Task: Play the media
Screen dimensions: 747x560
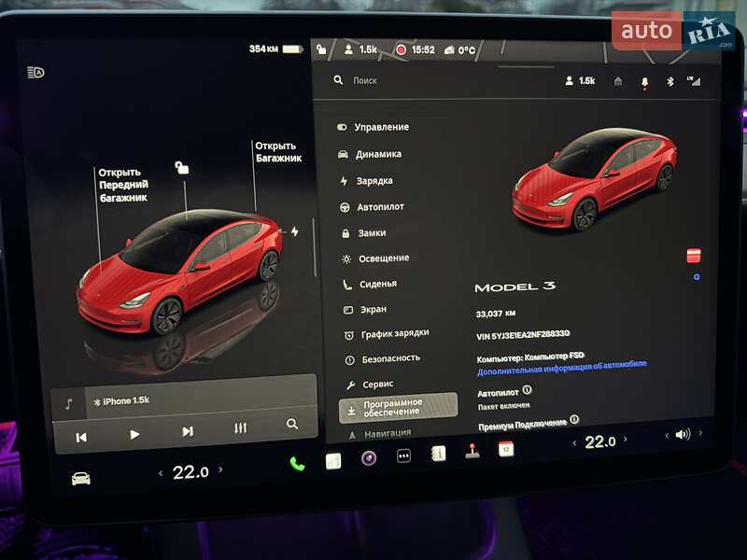Action: (x=134, y=434)
